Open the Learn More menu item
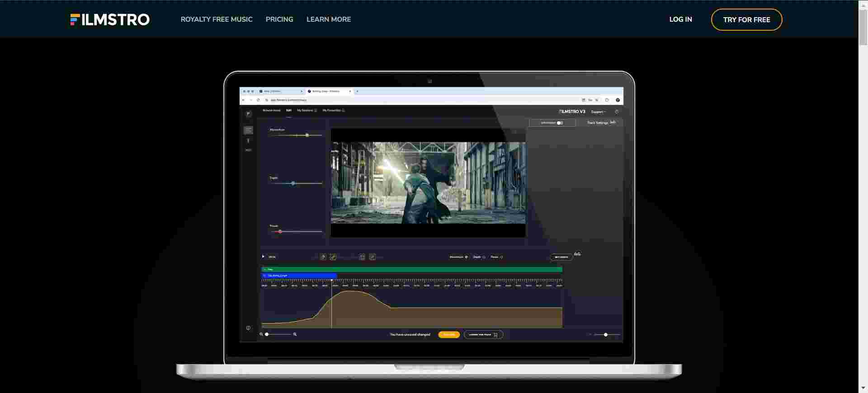The image size is (868, 393). pos(329,19)
